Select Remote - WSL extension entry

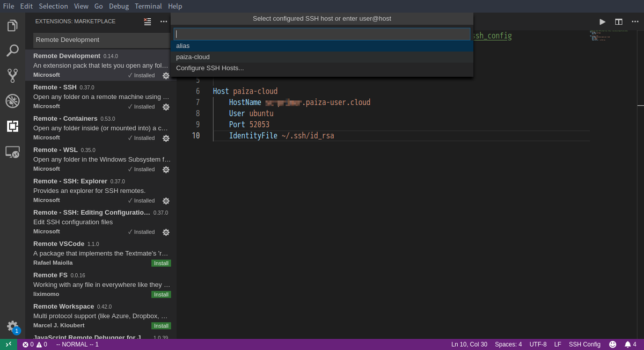pyautogui.click(x=101, y=159)
